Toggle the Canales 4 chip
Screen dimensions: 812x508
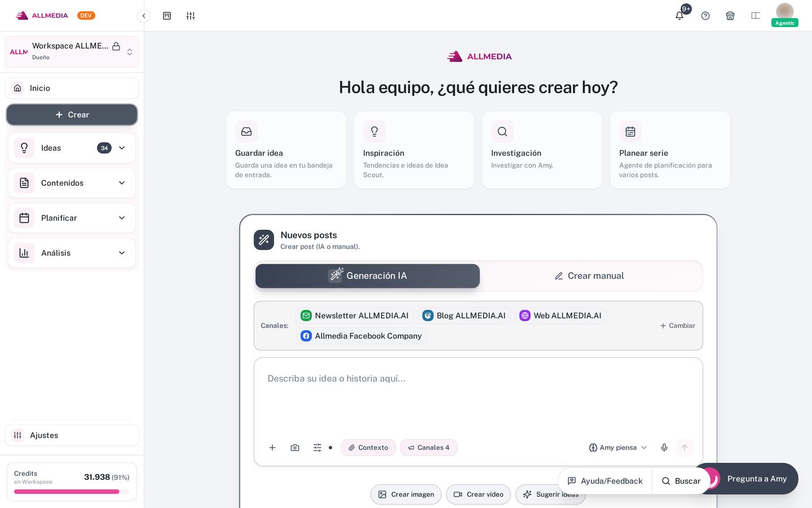click(x=429, y=448)
